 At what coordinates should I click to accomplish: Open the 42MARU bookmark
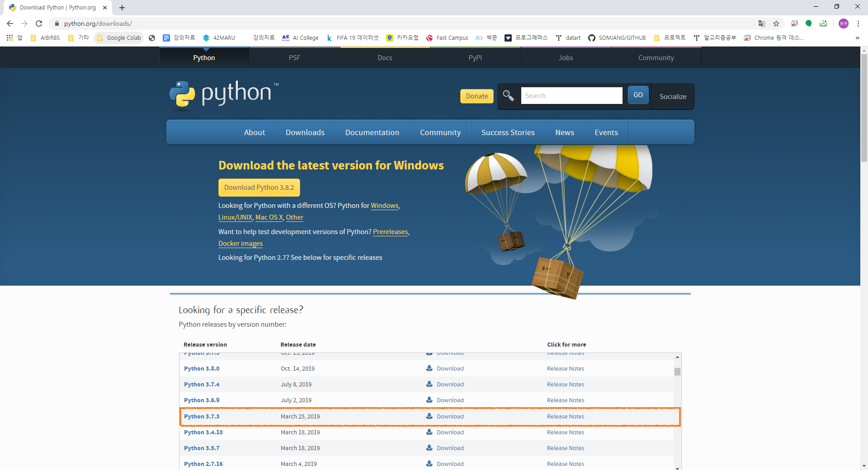tap(219, 38)
